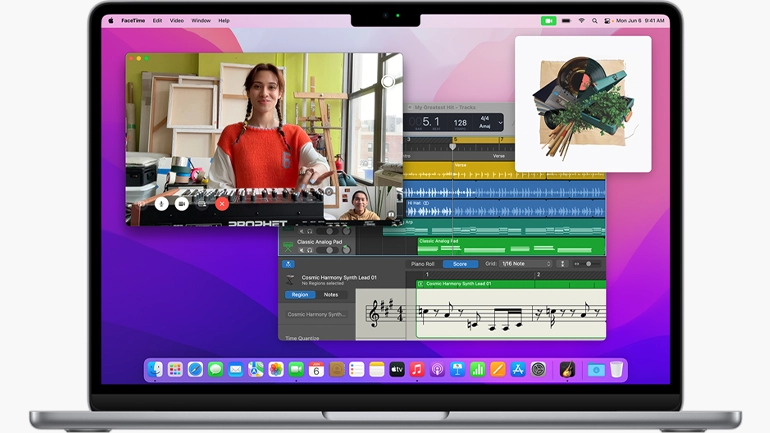Select the Notes tab in the inspector
770x433 pixels.
click(x=330, y=295)
